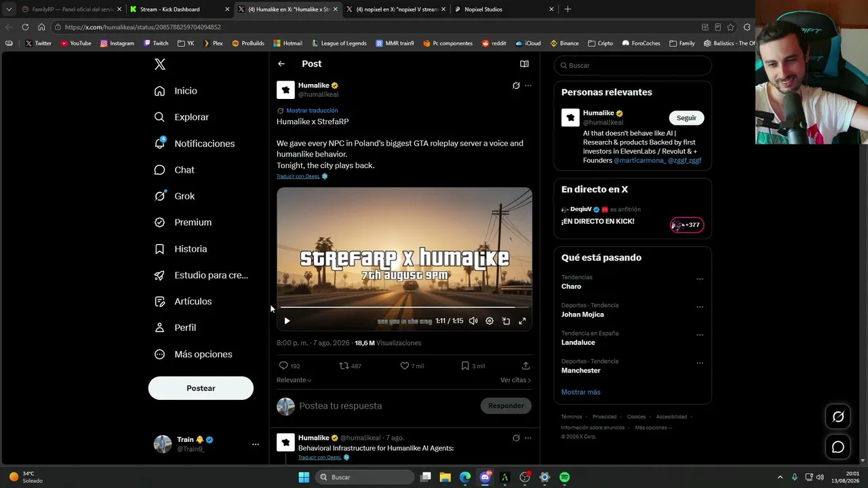This screenshot has height=488, width=868.
Task: Open reading view icon beside Post header
Action: coord(524,64)
